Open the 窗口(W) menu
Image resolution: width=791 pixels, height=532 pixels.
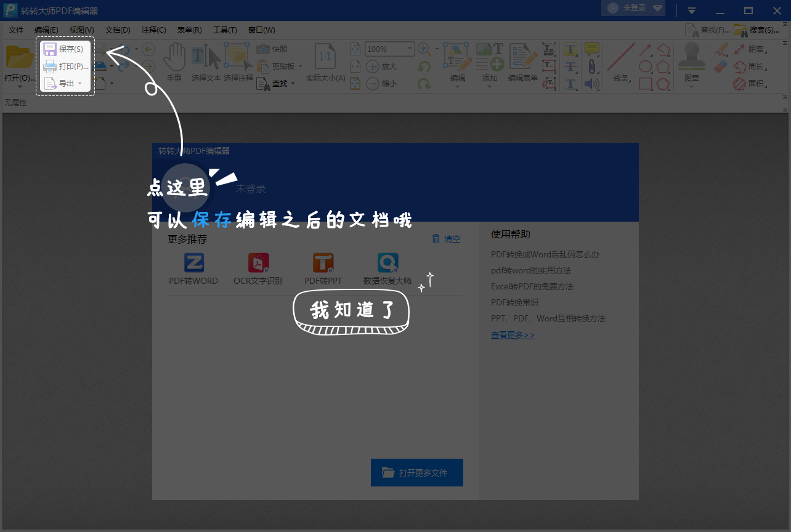pyautogui.click(x=261, y=30)
